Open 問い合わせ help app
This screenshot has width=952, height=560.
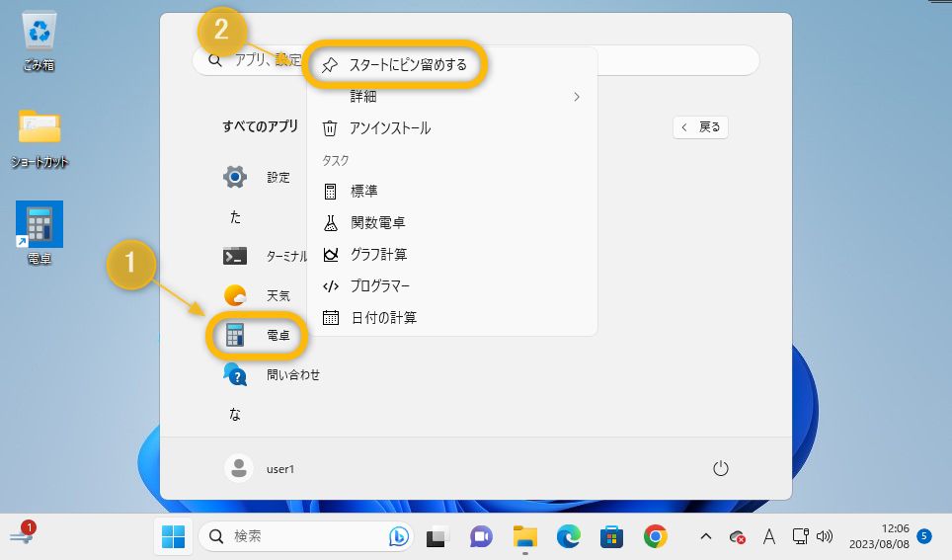pos(272,374)
